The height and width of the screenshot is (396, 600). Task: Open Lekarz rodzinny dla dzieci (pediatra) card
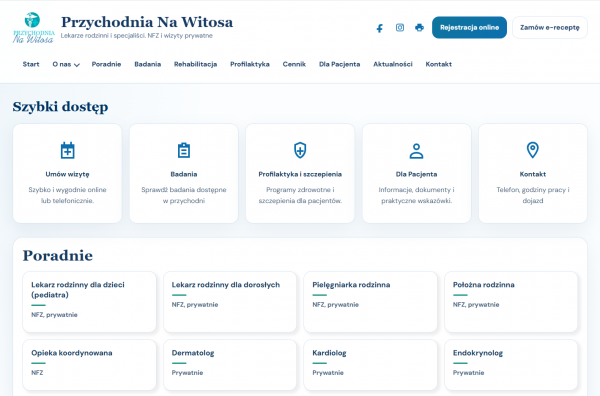[89, 302]
